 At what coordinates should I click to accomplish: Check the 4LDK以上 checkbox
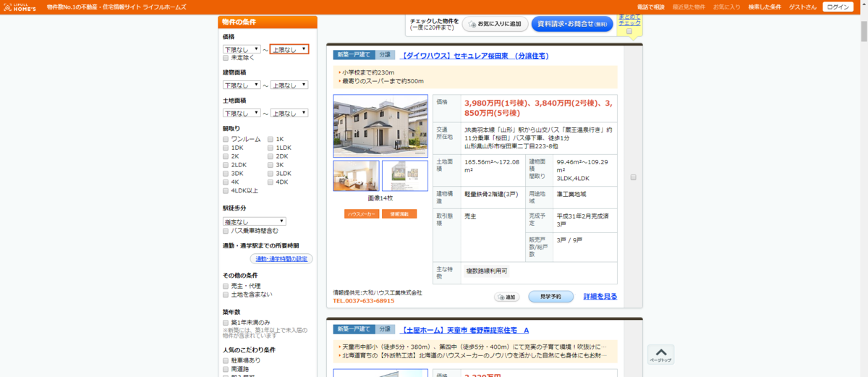point(226,191)
